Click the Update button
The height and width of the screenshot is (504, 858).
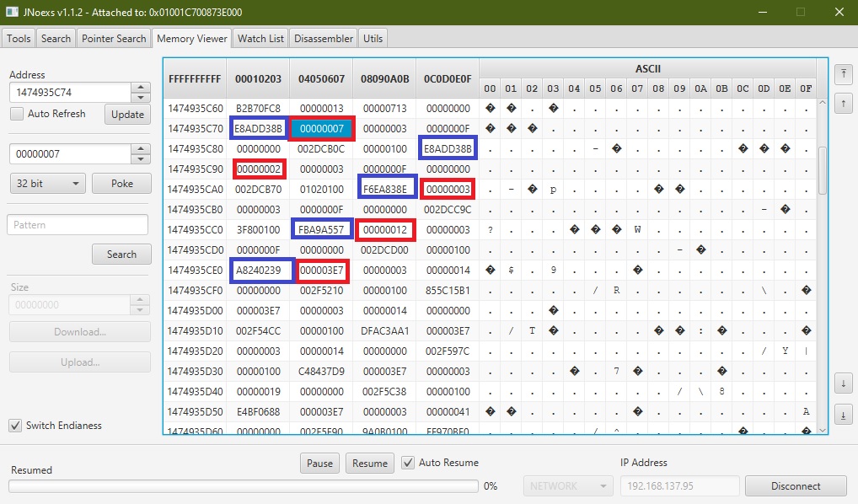127,115
